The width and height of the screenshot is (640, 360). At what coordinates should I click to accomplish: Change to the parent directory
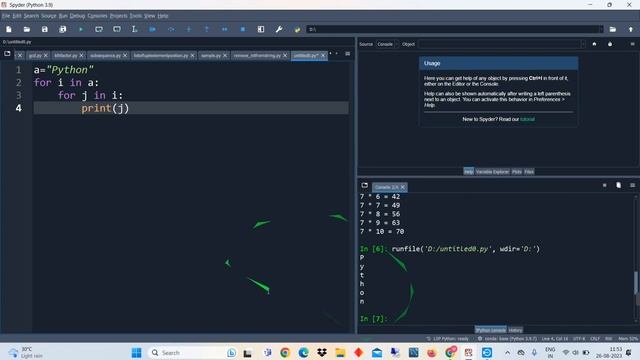[631, 29]
